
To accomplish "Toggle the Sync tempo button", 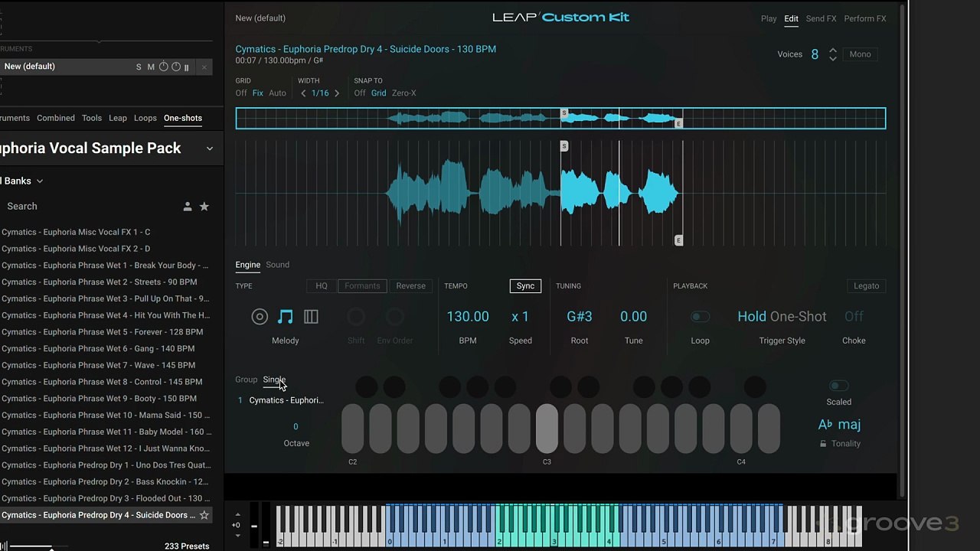I will 525,286.
